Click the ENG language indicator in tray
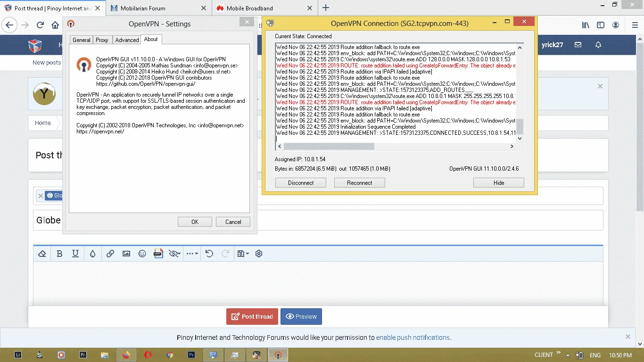Viewport: 644px width, 362px height. tap(595, 355)
